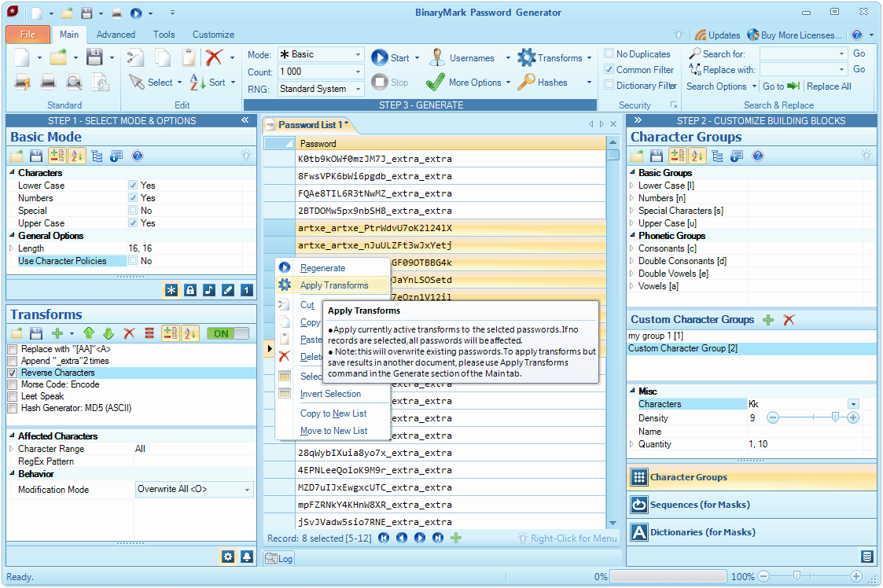Click the Stop generation icon

(x=380, y=82)
